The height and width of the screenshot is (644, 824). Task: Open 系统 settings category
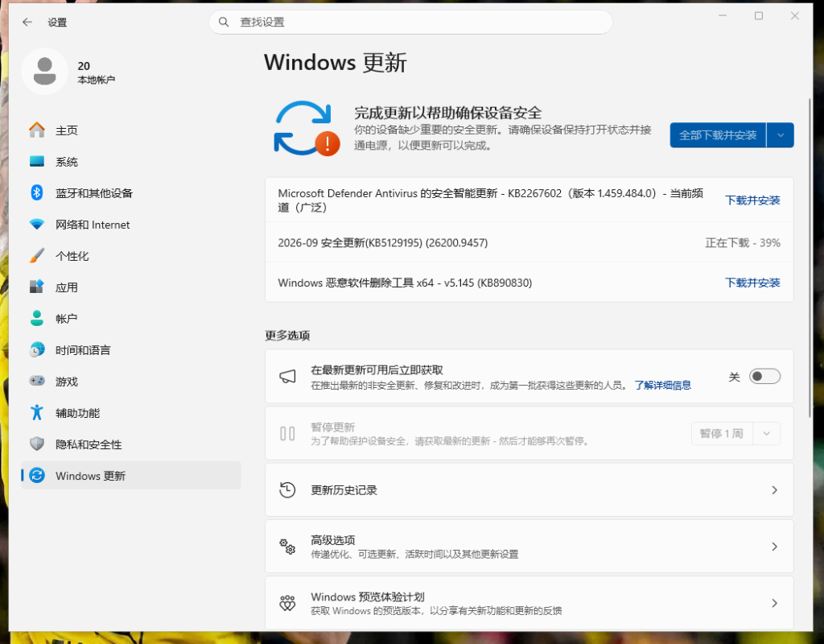pos(131,161)
